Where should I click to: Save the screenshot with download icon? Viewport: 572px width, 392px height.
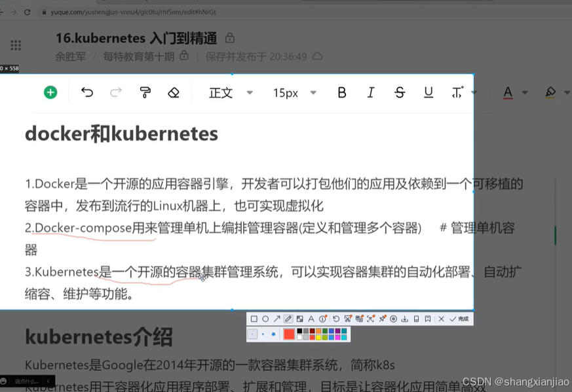click(x=404, y=319)
